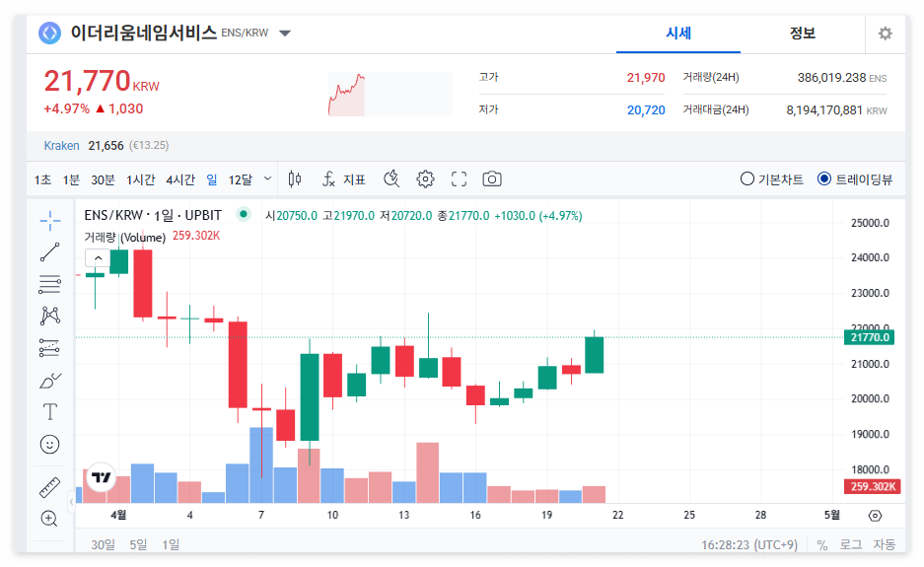Toggle 자동 auto scale
The height and width of the screenshot is (567, 924).
point(884,544)
